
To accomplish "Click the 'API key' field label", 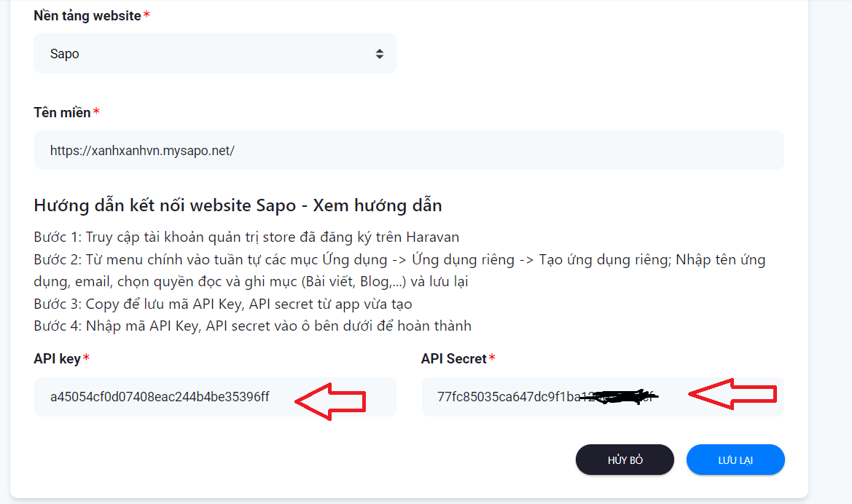I will click(57, 359).
